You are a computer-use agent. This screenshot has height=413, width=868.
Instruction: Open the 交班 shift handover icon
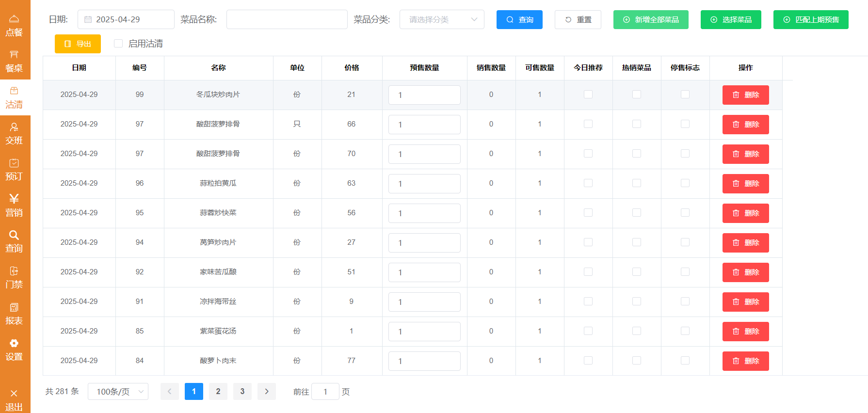click(x=14, y=133)
